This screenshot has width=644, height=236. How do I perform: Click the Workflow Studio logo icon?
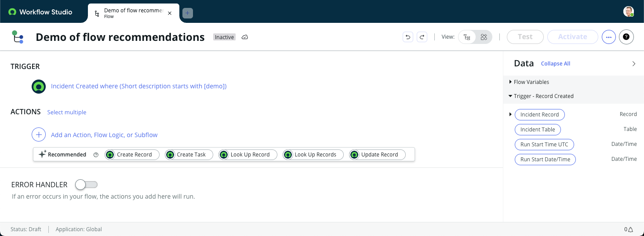click(12, 12)
